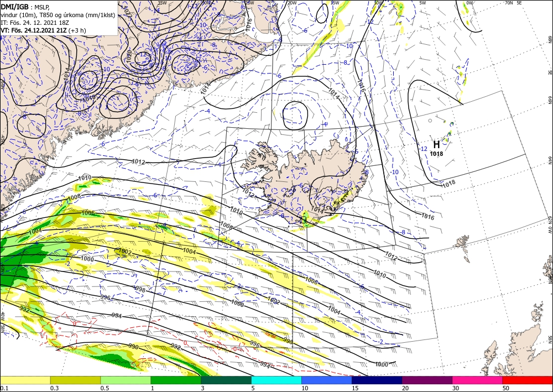
Task: Click the legend value "0.1"
Action: pos(3,388)
